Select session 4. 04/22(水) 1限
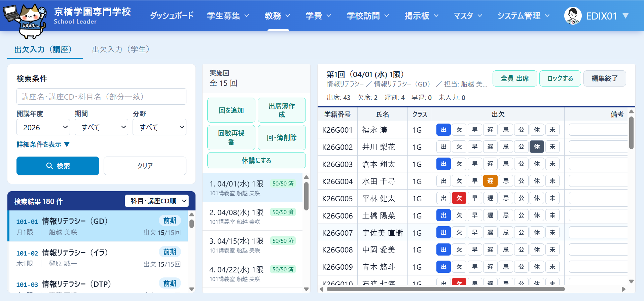644x301 pixels. click(x=253, y=274)
